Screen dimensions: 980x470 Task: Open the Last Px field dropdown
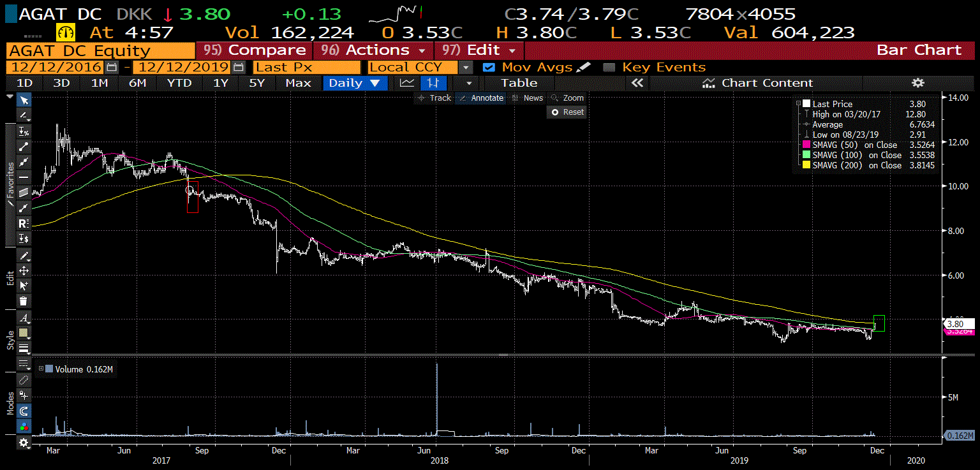(306, 67)
